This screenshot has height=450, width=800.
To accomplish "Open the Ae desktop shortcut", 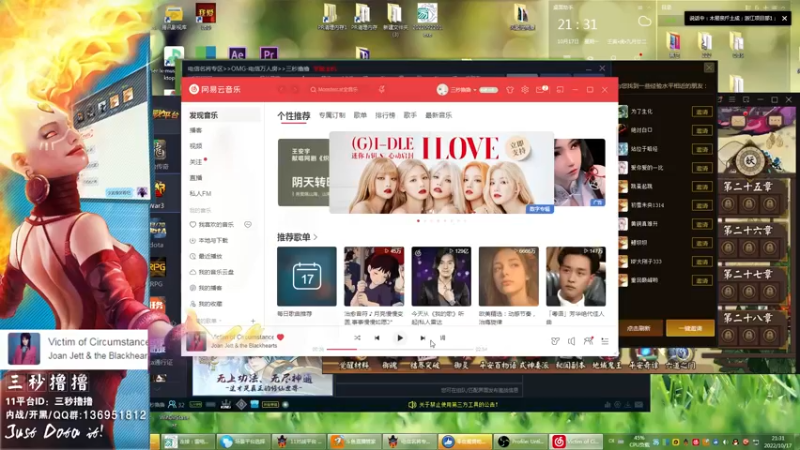I will [237, 54].
